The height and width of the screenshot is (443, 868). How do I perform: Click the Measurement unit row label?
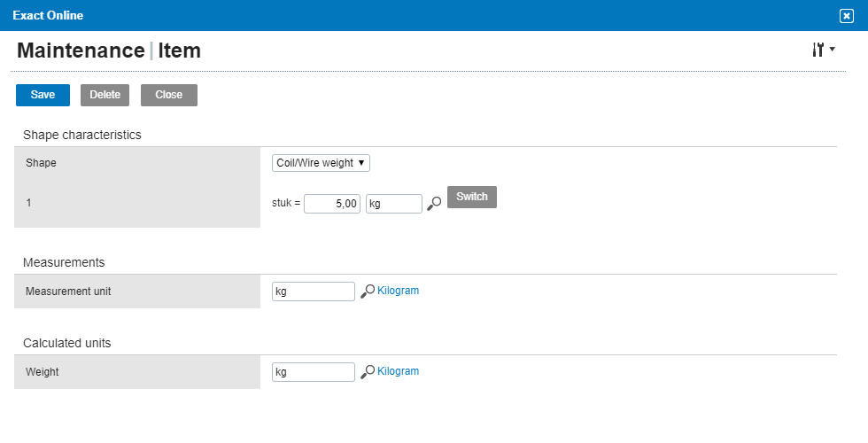[68, 291]
